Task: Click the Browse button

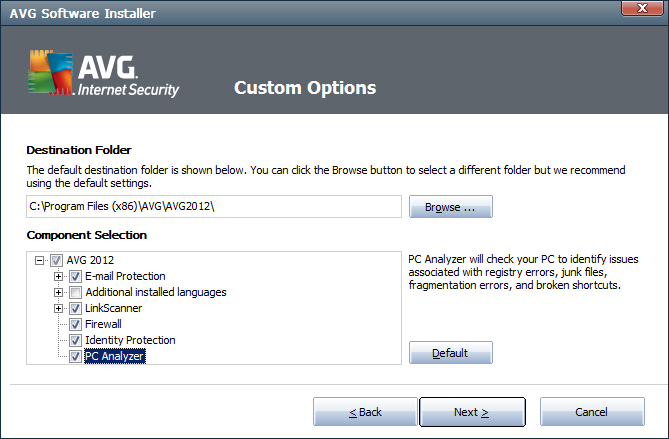Action: click(451, 207)
